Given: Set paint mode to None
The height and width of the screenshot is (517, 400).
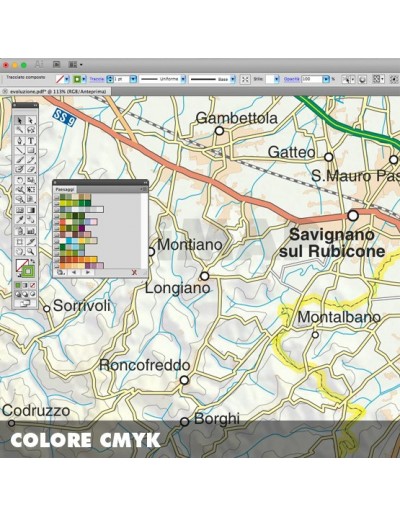Looking at the screenshot, I should pyautogui.click(x=33, y=285).
